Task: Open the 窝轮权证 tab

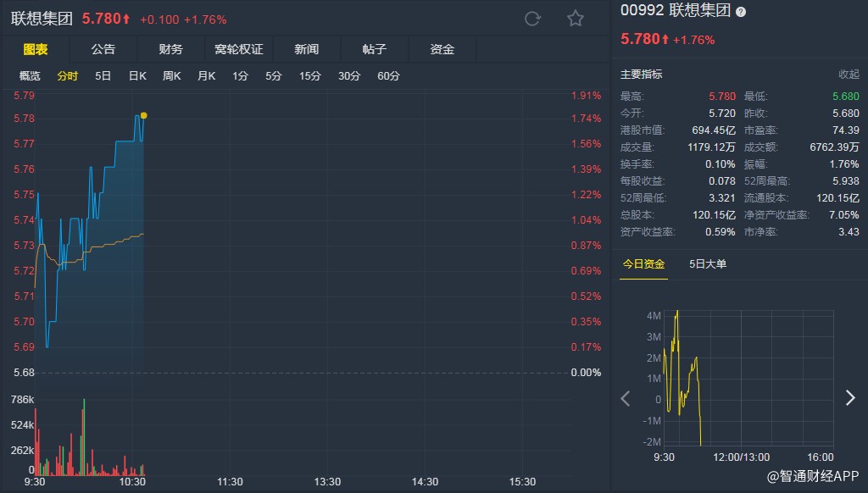Action: click(239, 49)
